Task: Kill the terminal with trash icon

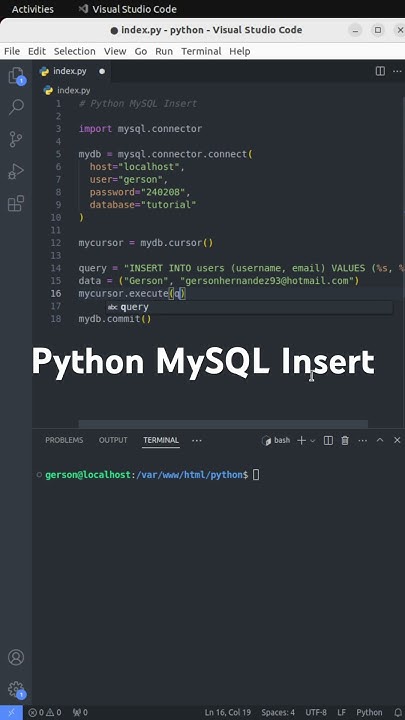Action: [345, 440]
